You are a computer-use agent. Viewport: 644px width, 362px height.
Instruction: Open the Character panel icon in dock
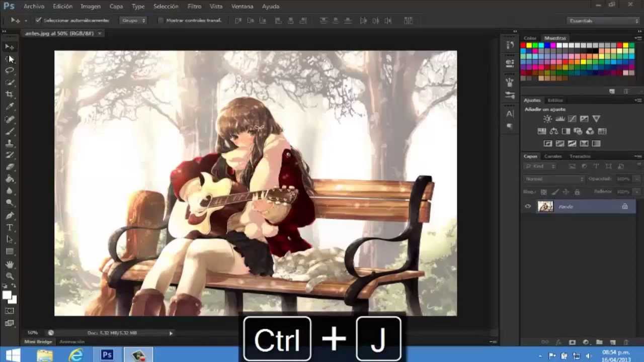510,114
